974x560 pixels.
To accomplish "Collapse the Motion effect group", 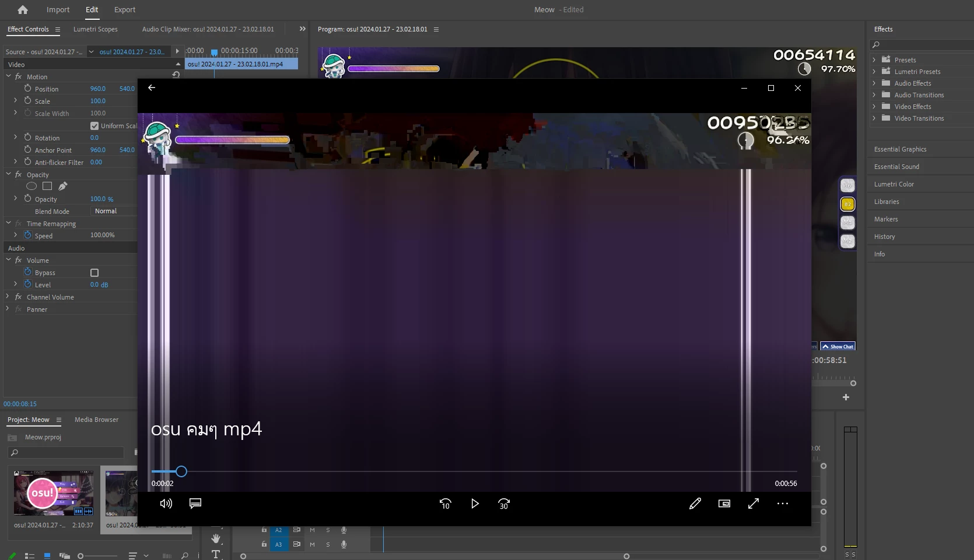I will [8, 76].
